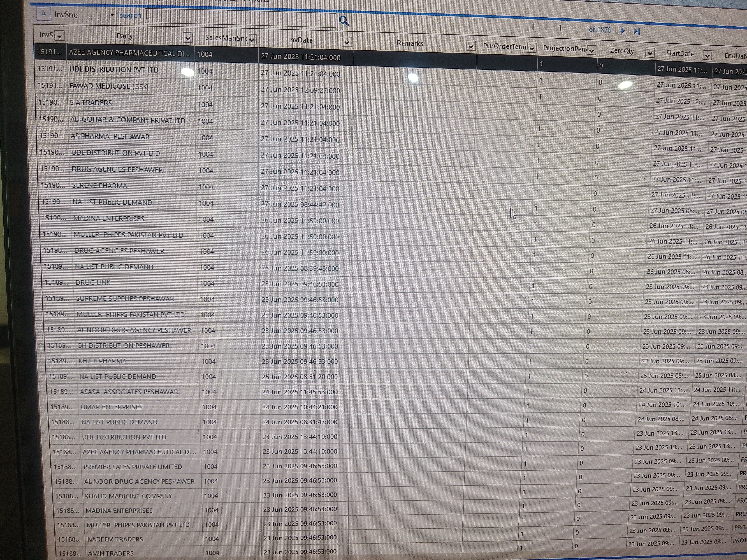747x560 pixels.
Task: Open the Party column filter dropdown
Action: click(x=187, y=38)
